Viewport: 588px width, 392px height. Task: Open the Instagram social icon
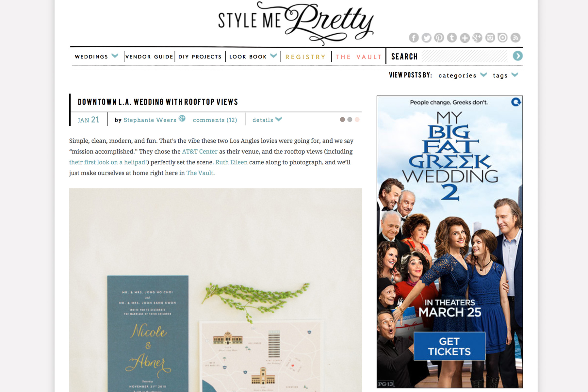(x=490, y=38)
